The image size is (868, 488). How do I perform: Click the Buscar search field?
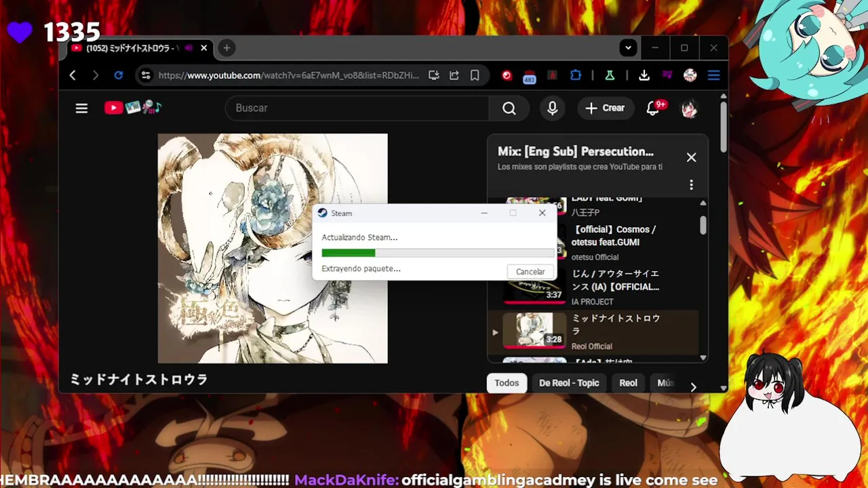357,108
